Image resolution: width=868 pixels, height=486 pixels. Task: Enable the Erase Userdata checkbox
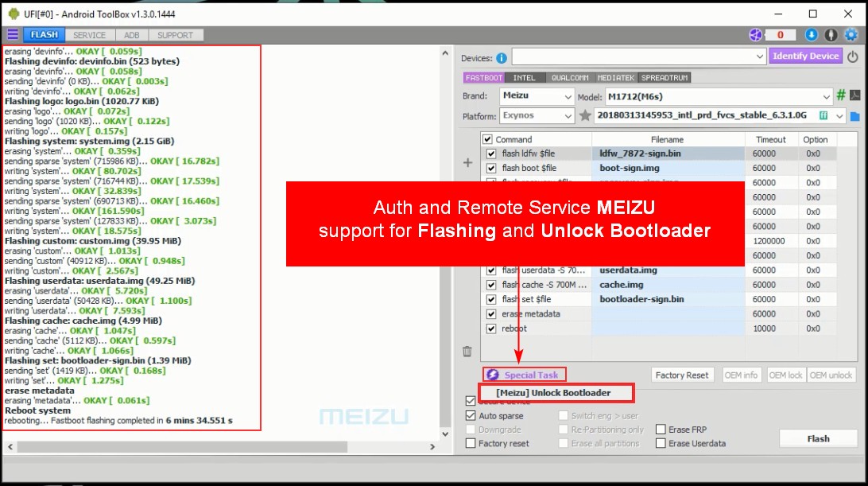[x=661, y=443]
